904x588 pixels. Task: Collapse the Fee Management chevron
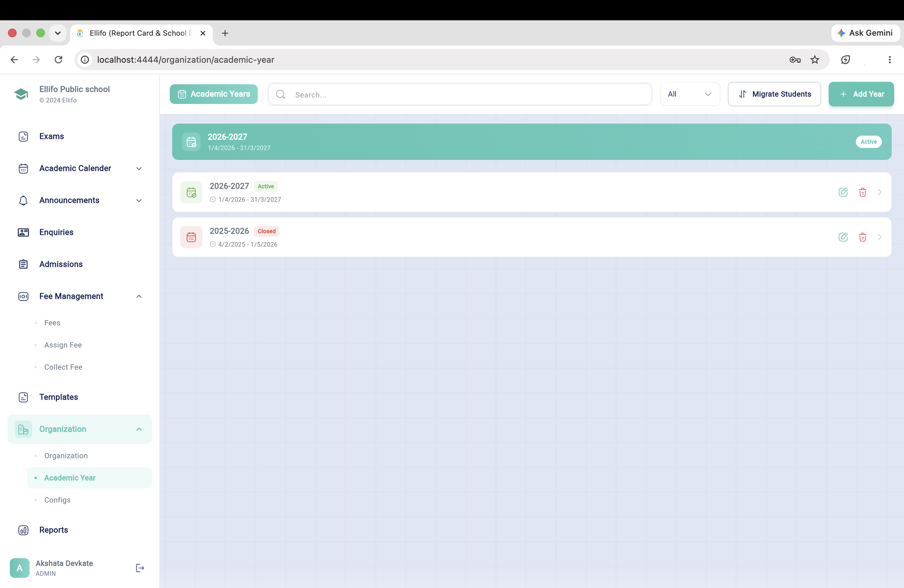[139, 296]
